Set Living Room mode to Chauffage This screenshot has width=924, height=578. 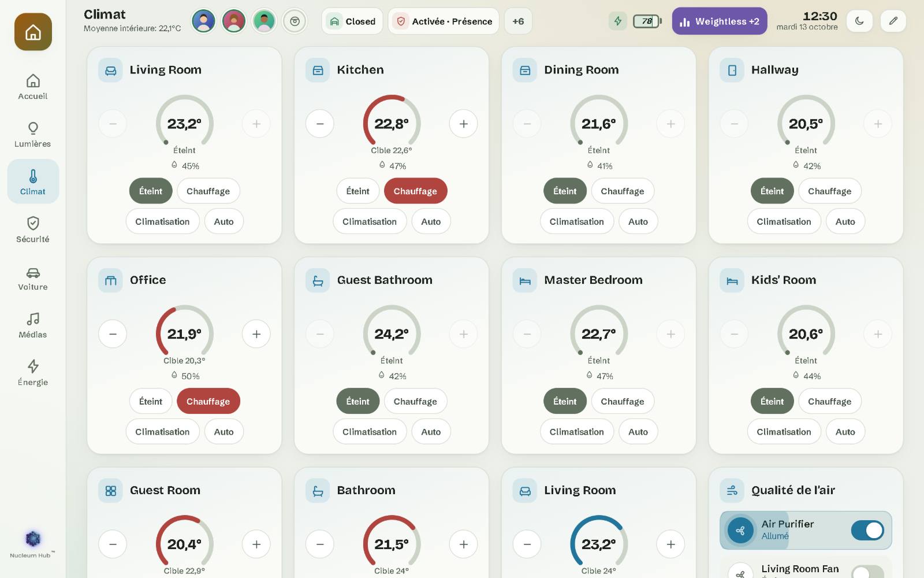coord(208,191)
